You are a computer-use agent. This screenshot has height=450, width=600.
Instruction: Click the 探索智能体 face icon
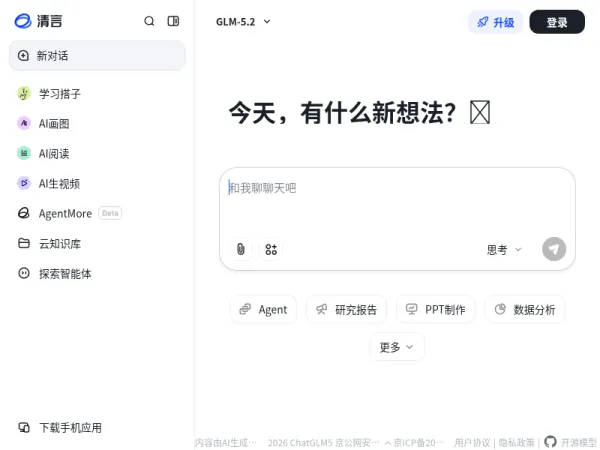[24, 273]
